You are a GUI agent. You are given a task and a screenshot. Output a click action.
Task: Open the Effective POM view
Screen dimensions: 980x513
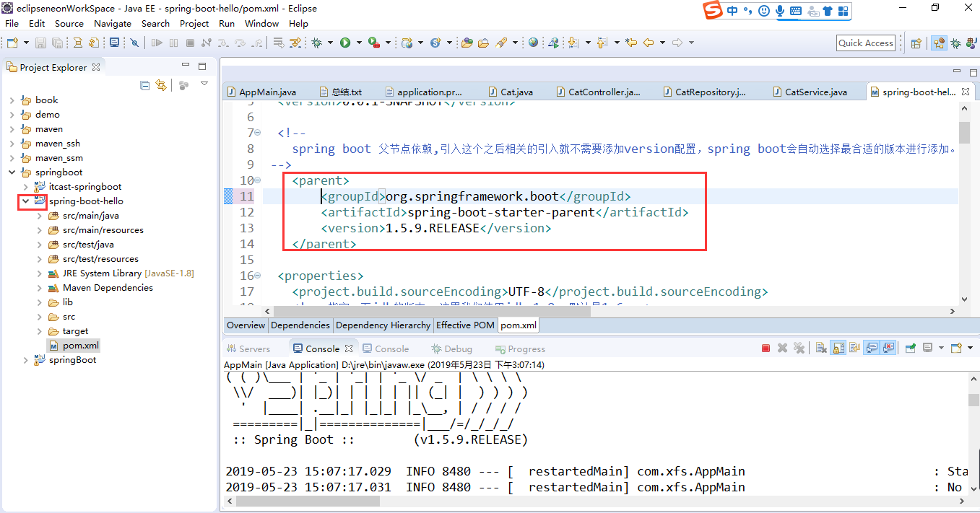465,325
